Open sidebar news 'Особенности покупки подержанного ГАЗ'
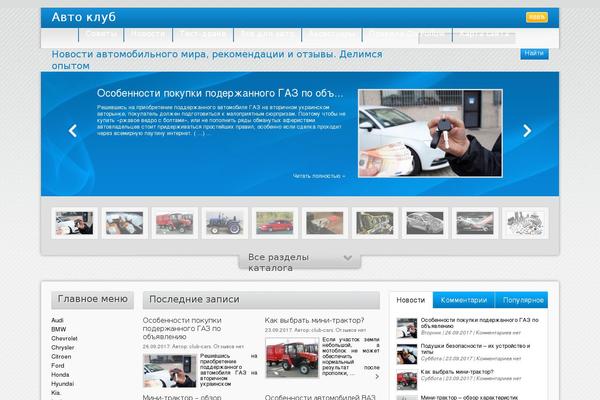600x400 pixels. [479, 323]
